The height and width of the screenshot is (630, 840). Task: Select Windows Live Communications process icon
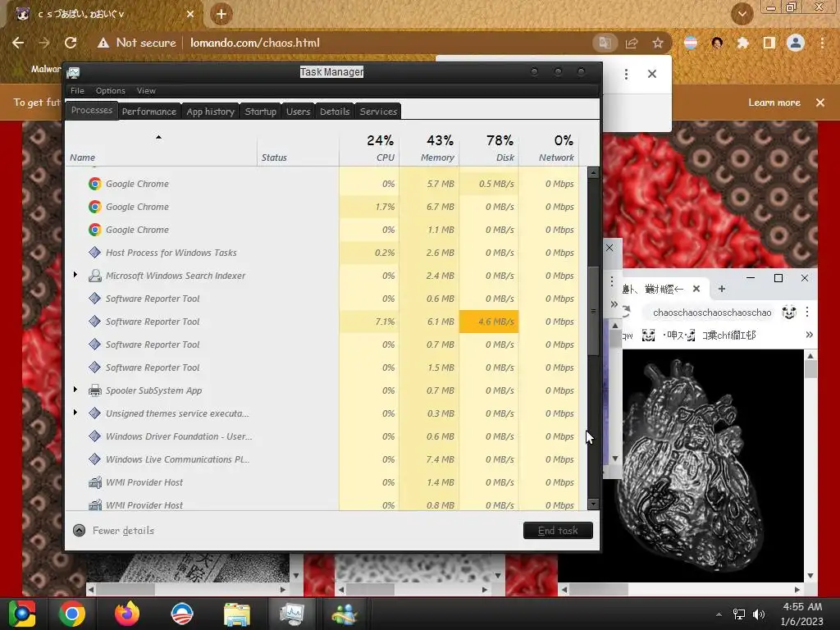pos(95,459)
